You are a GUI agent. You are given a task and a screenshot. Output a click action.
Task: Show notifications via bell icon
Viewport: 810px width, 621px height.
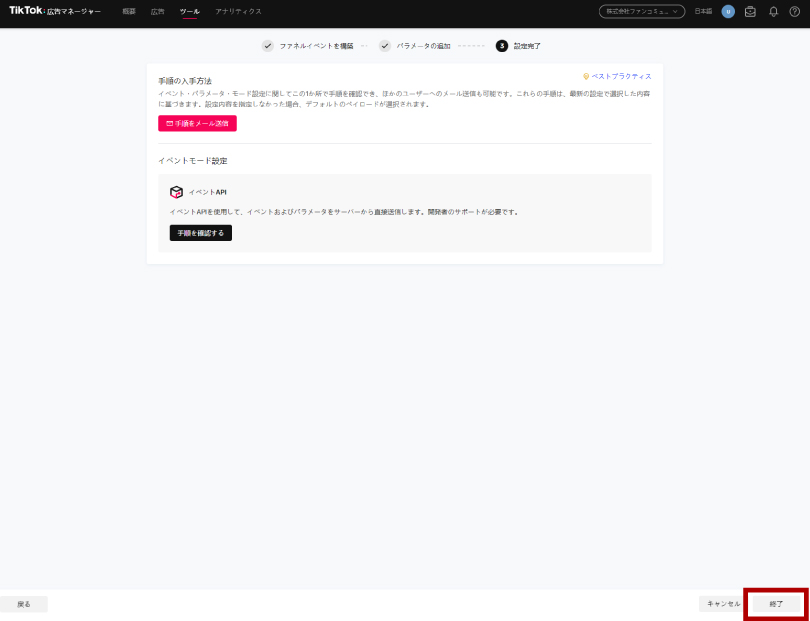773,12
